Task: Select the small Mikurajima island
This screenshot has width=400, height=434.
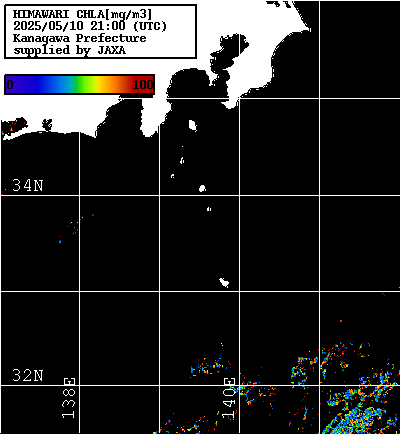Action: coord(209,209)
